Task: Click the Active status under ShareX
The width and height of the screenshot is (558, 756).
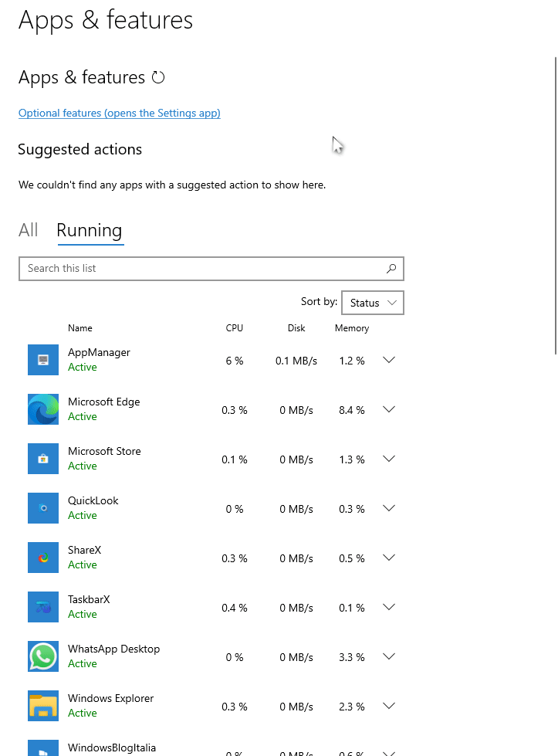Action: click(x=83, y=564)
